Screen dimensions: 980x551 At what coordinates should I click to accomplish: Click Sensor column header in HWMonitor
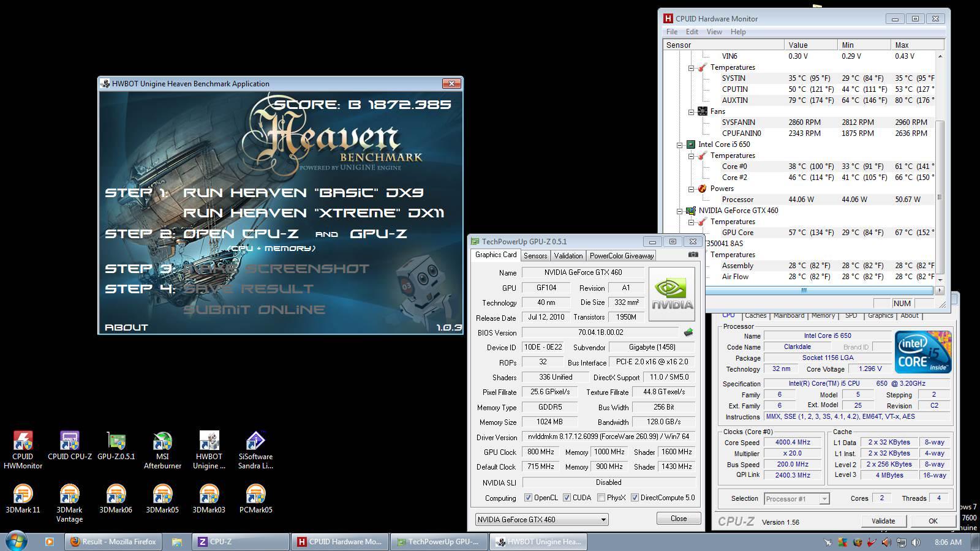724,45
